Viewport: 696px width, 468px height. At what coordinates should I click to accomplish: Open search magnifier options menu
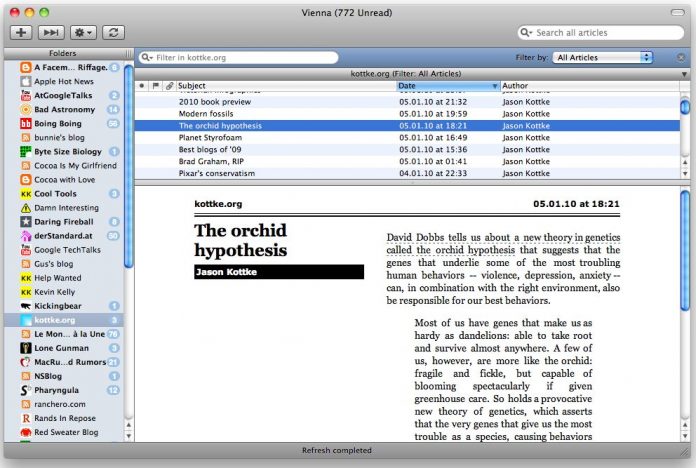(526, 32)
